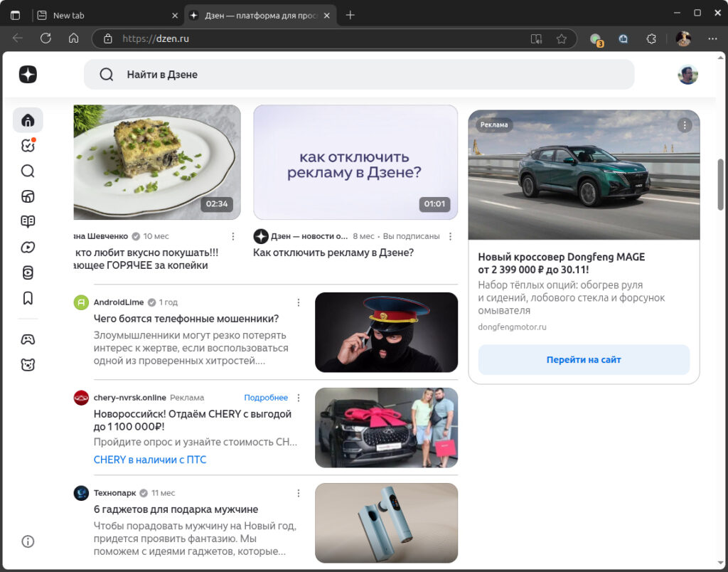
Task: Toggle favorite star in the address bar
Action: click(562, 38)
